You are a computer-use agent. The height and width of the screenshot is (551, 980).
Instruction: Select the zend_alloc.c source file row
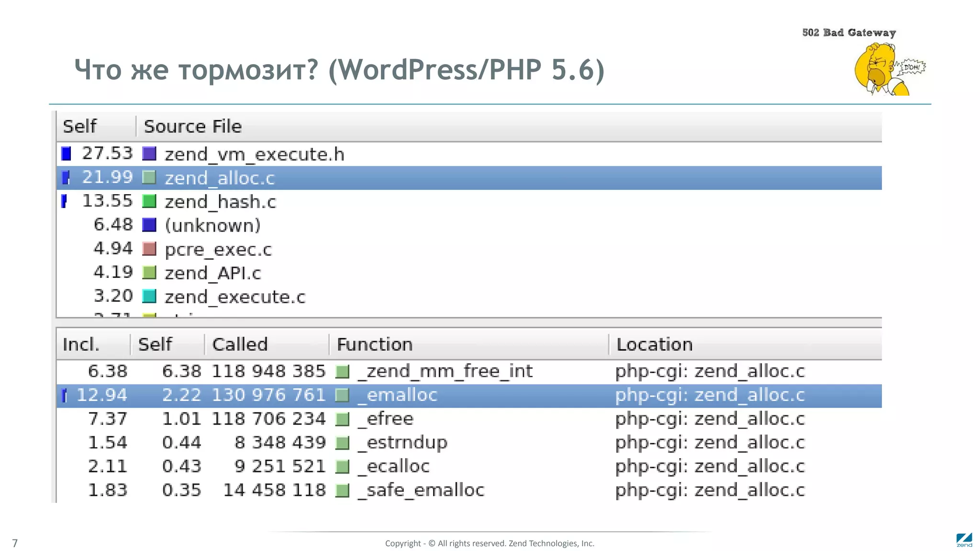469,178
